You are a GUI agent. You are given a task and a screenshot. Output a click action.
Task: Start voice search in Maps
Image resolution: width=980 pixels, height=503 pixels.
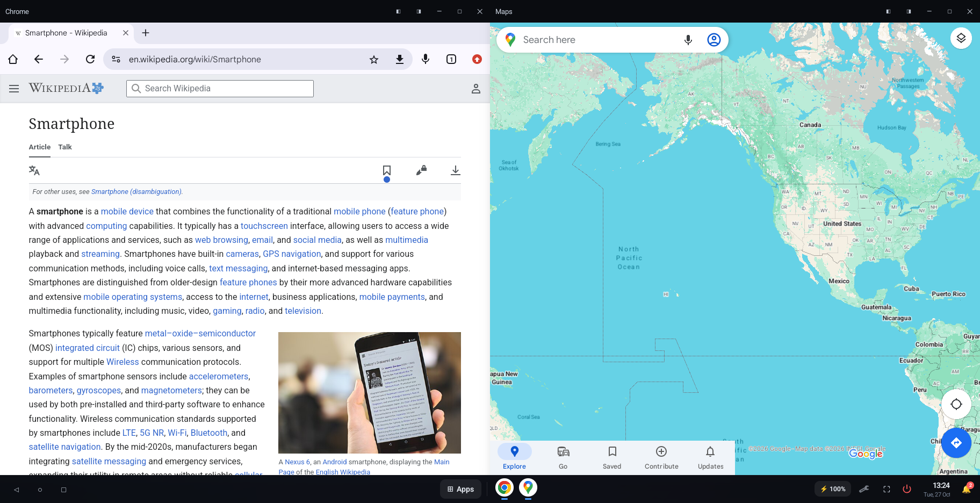click(688, 40)
